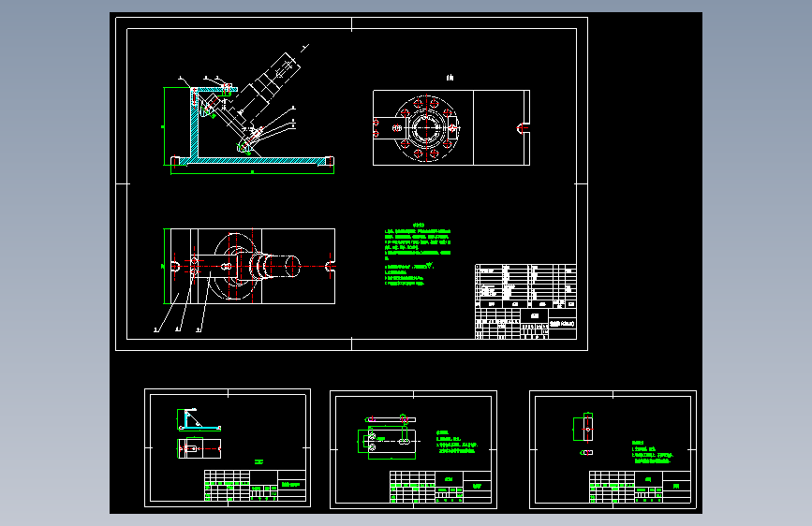The height and width of the screenshot is (526, 812).
Task: Select the hatched side section view drawing
Action: 248,109
